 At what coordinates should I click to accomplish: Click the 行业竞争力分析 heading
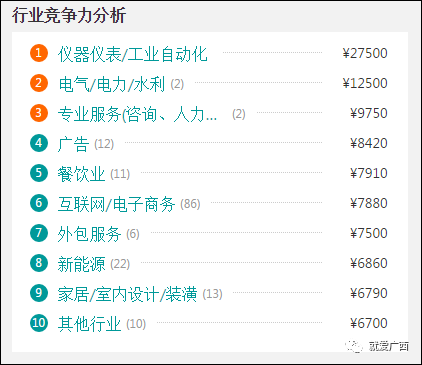[x=69, y=15]
